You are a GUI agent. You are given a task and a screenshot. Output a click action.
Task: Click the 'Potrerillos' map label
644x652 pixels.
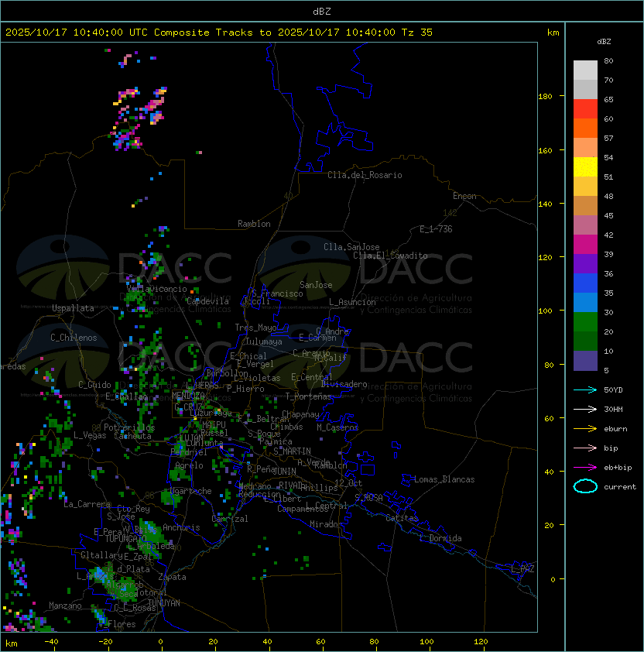tap(129, 427)
